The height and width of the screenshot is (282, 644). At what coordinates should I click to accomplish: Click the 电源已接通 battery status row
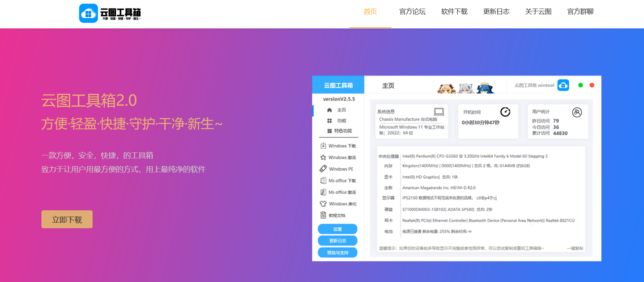tap(437, 232)
